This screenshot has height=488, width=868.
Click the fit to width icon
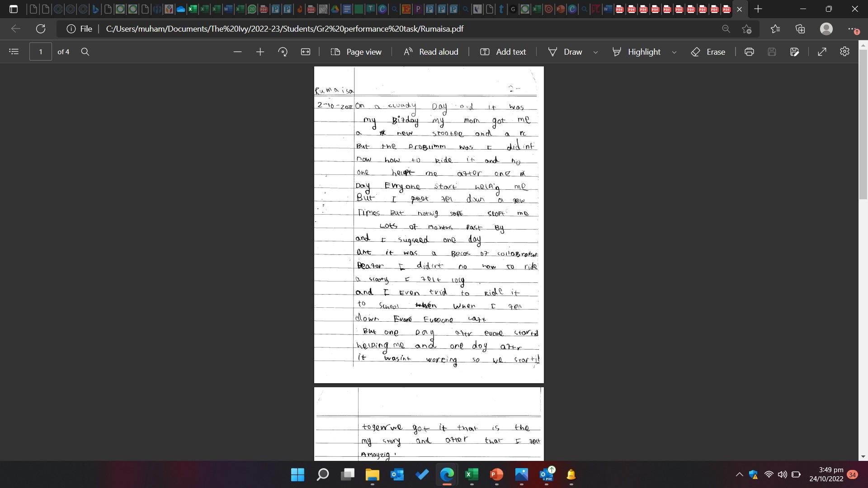pyautogui.click(x=306, y=52)
